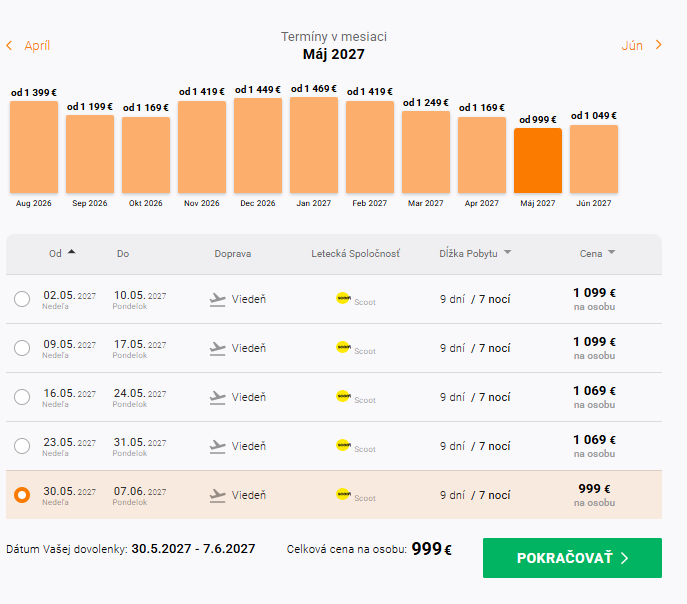Screen dimensions: 687x604
Task: Select the Dec 2026 price bar
Action: [258, 145]
